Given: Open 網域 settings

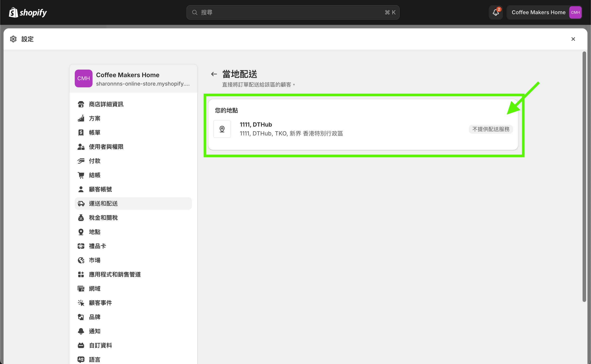Looking at the screenshot, I should coord(133,289).
